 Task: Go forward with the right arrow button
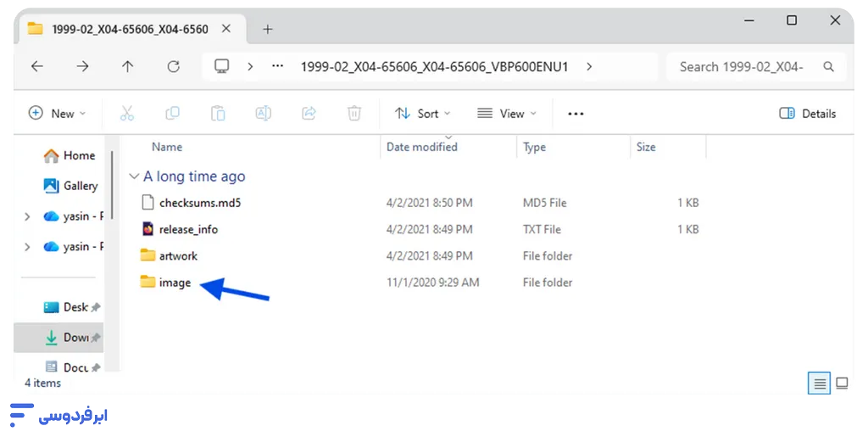82,66
